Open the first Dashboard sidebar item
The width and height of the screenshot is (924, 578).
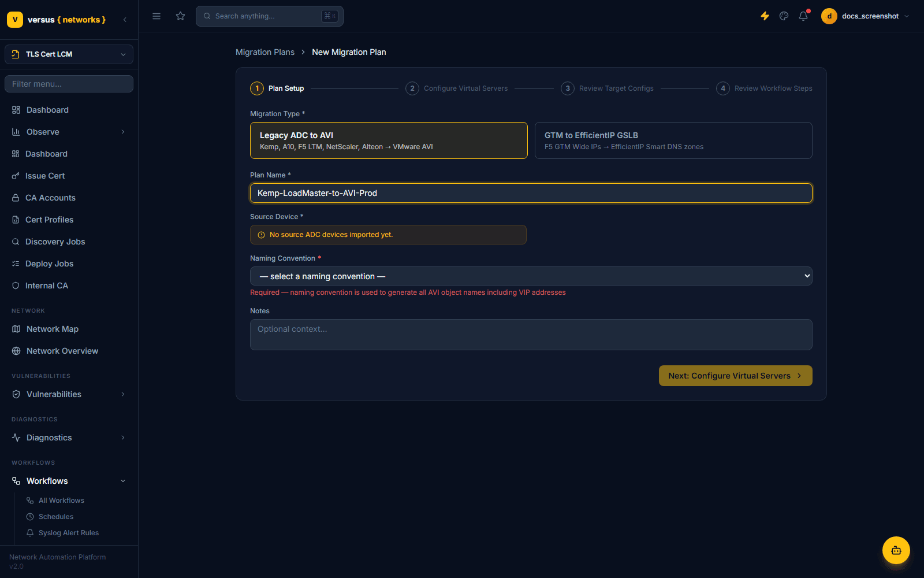(x=69, y=110)
